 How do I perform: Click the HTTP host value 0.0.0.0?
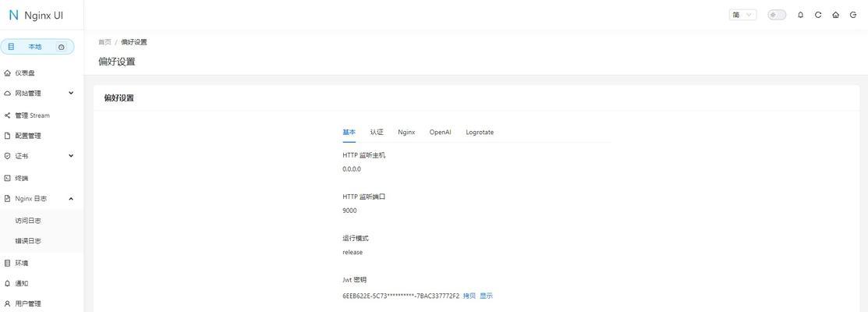tap(352, 169)
